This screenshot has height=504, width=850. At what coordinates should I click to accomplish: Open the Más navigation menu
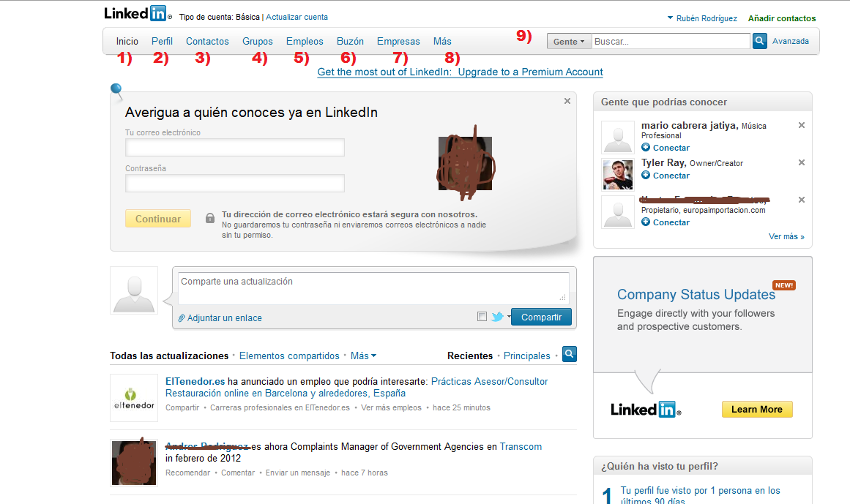[442, 41]
